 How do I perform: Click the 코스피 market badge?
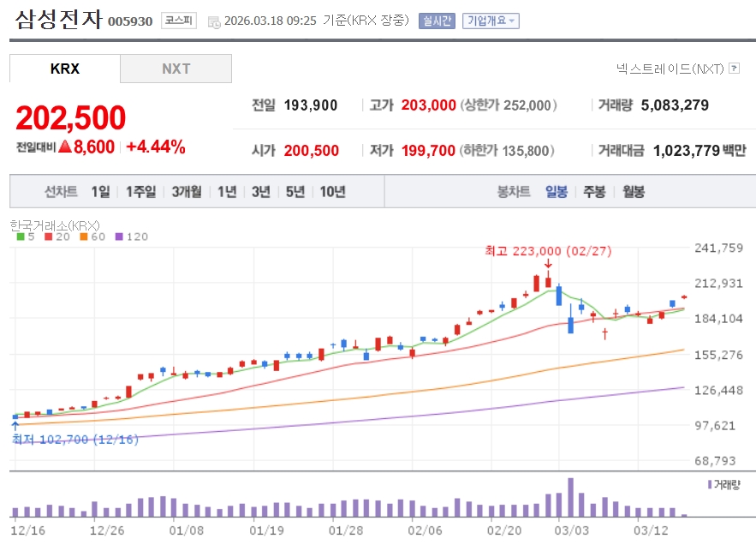[178, 21]
